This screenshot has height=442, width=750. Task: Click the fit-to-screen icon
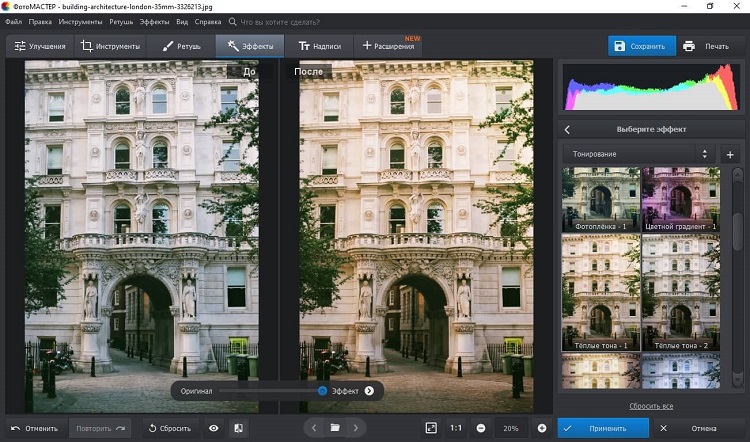[431, 428]
